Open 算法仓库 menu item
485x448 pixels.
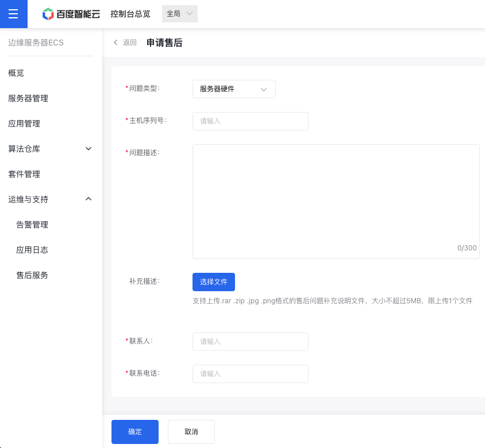click(24, 149)
